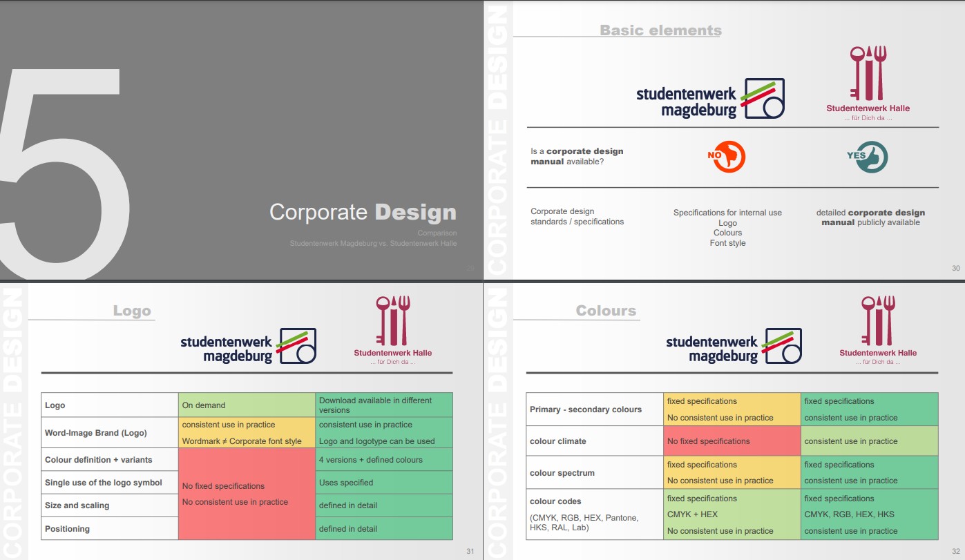Image resolution: width=965 pixels, height=560 pixels.
Task: Click the orange NO thumbs-down icon
Action: coord(727,157)
